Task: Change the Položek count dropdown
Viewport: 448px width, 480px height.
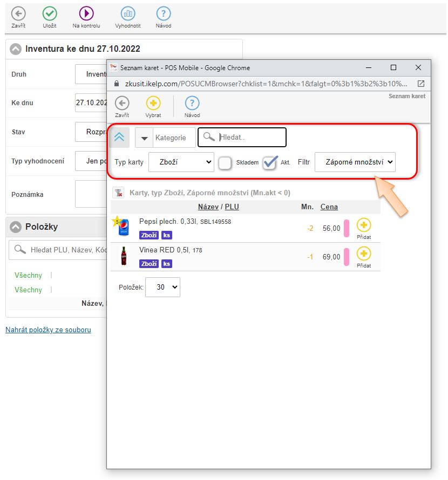Action: (162, 287)
